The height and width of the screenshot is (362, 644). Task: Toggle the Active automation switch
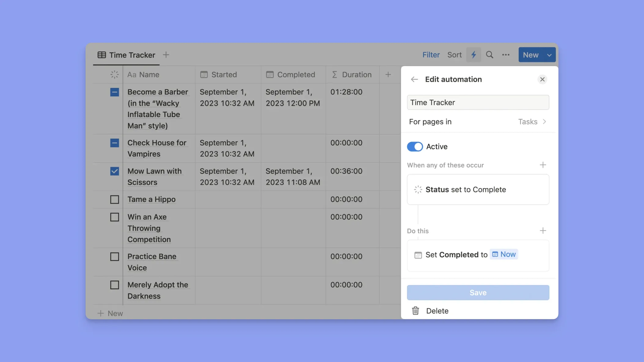[415, 147]
